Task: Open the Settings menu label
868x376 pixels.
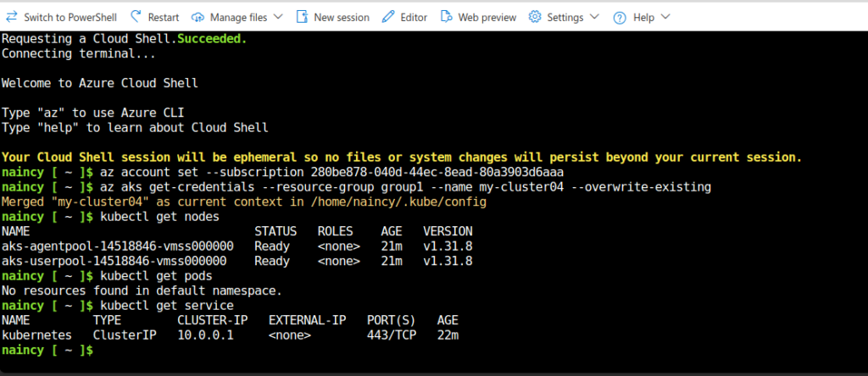Action: pyautogui.click(x=565, y=17)
